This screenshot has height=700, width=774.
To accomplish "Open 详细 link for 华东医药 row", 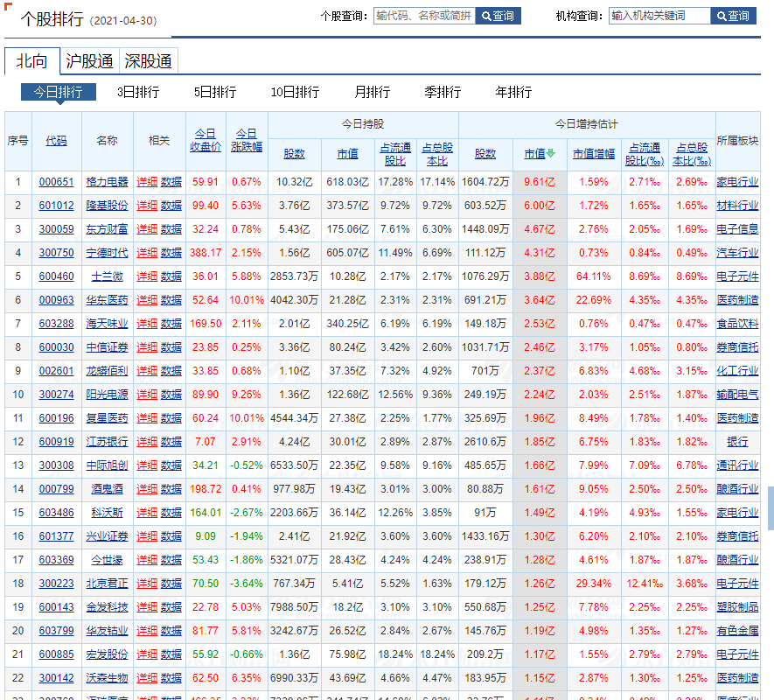I will [147, 300].
